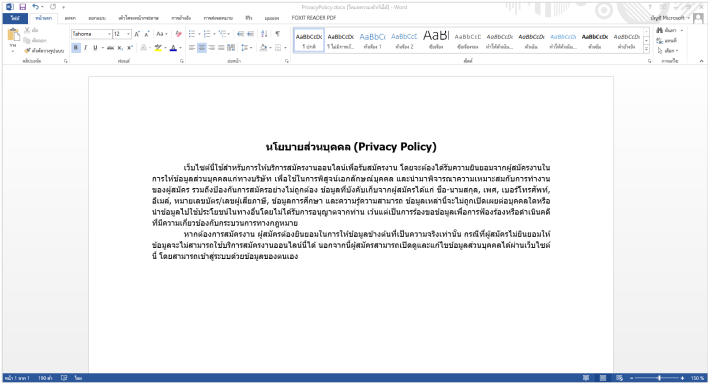Click the Align Right icon

211,47
